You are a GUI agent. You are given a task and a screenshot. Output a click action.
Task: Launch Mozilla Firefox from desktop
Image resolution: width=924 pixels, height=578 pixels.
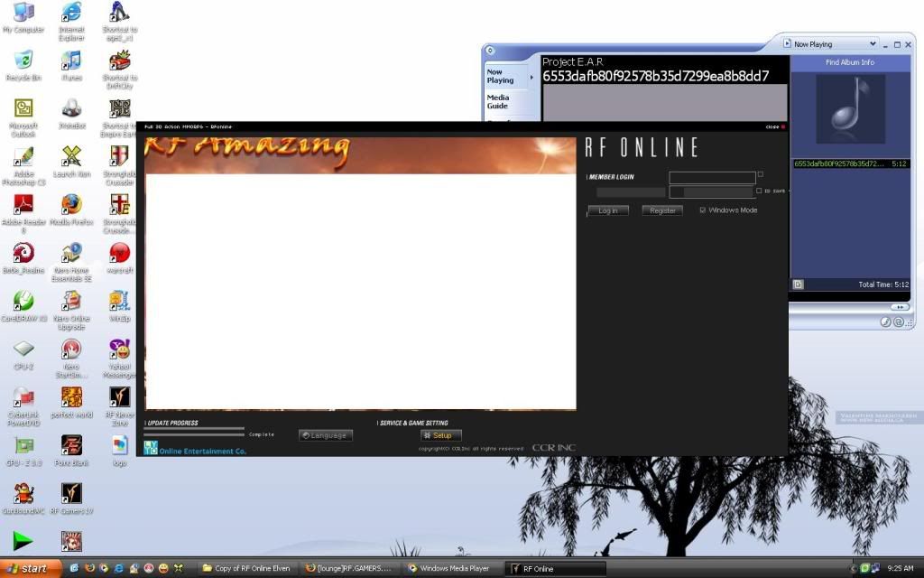(x=71, y=210)
